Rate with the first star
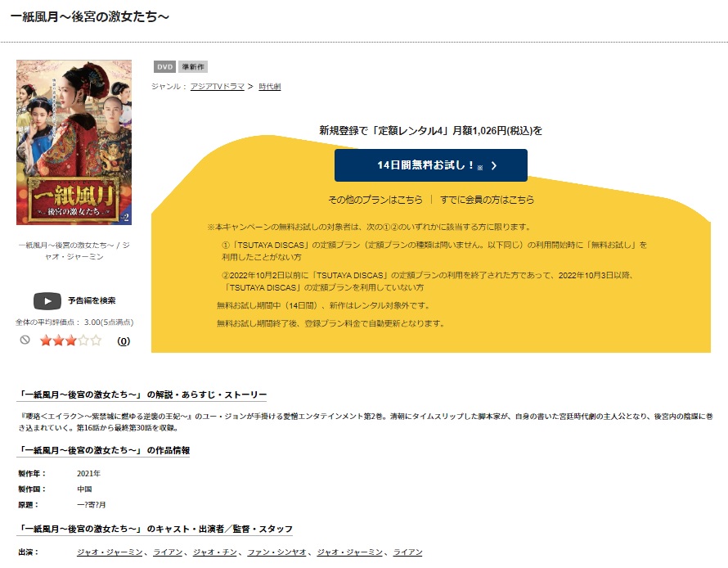728x568 pixels. [x=46, y=341]
